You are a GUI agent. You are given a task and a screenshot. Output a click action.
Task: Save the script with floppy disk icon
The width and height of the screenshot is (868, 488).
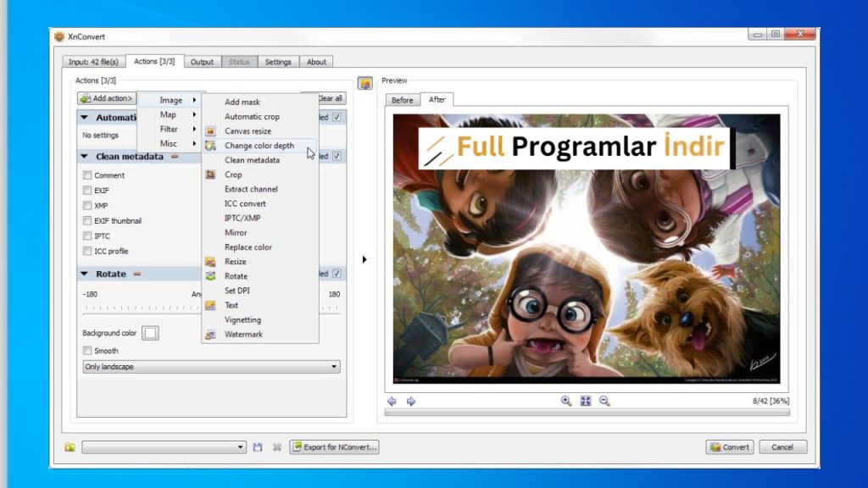258,447
